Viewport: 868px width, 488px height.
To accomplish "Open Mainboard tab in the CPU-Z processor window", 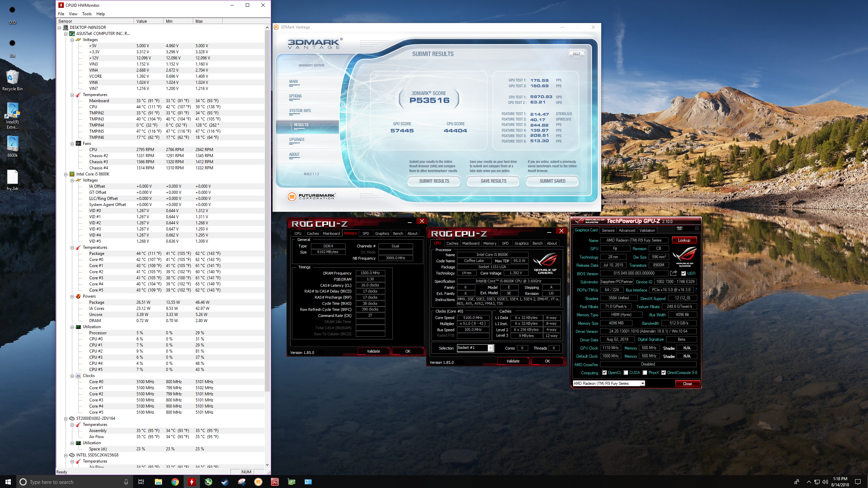I will (471, 243).
